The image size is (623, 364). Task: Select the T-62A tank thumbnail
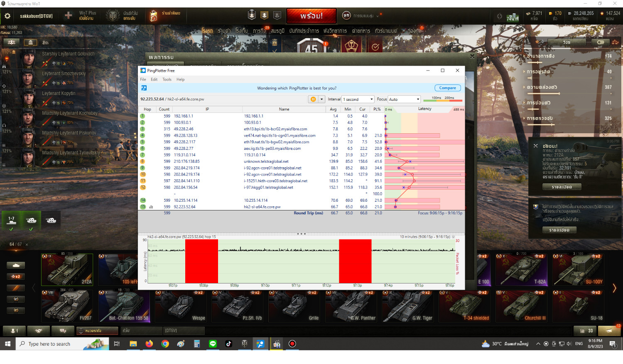521,269
